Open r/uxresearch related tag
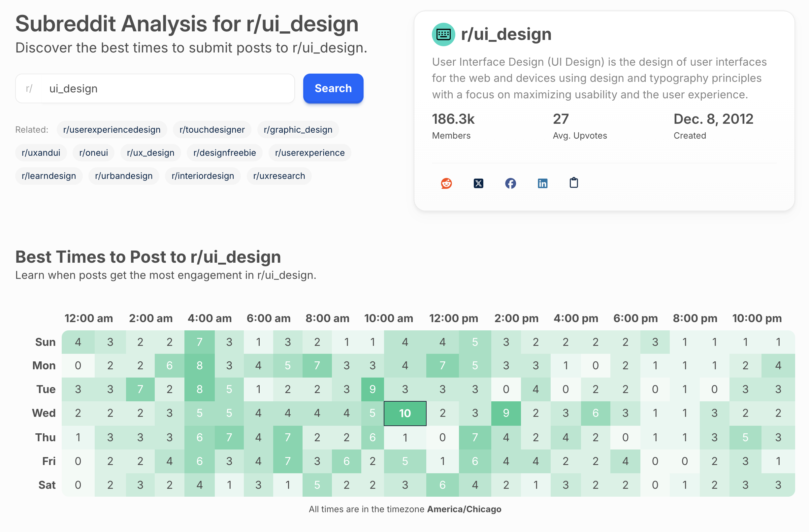This screenshot has height=532, width=809. [279, 176]
